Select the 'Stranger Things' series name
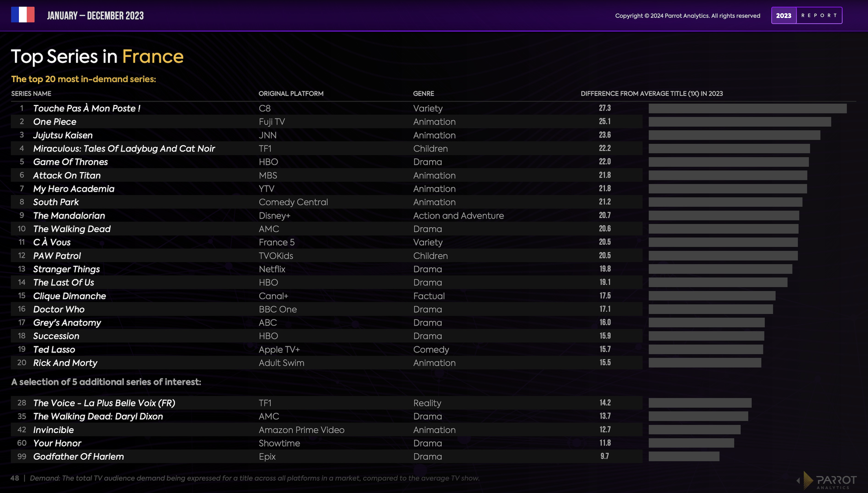Image resolution: width=868 pixels, height=493 pixels. point(67,269)
